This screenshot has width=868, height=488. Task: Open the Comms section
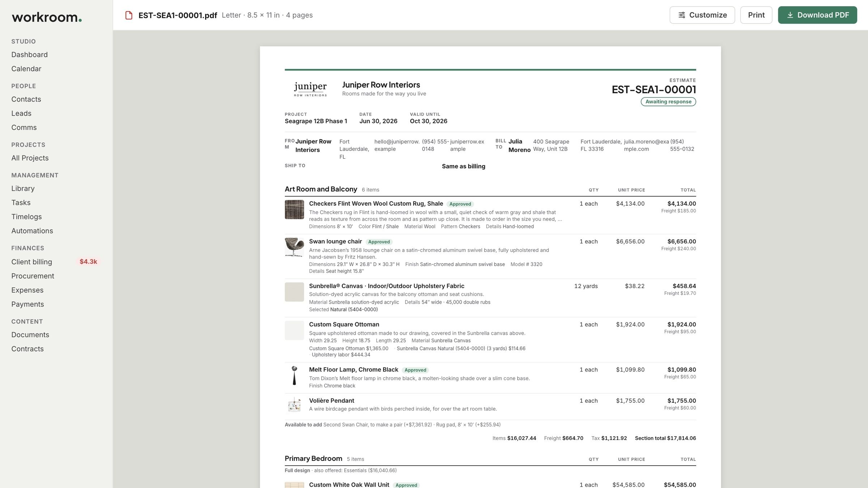coord(24,127)
